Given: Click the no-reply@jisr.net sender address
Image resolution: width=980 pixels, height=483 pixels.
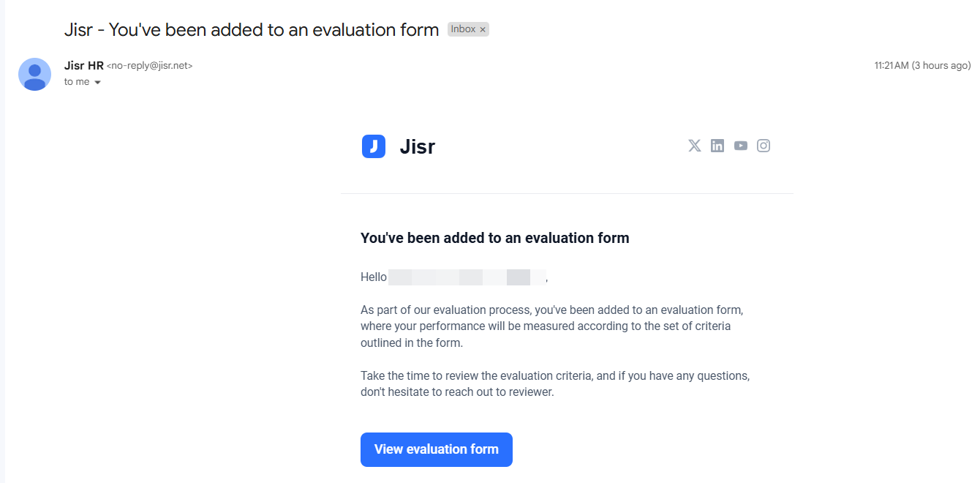Looking at the screenshot, I should (x=150, y=66).
